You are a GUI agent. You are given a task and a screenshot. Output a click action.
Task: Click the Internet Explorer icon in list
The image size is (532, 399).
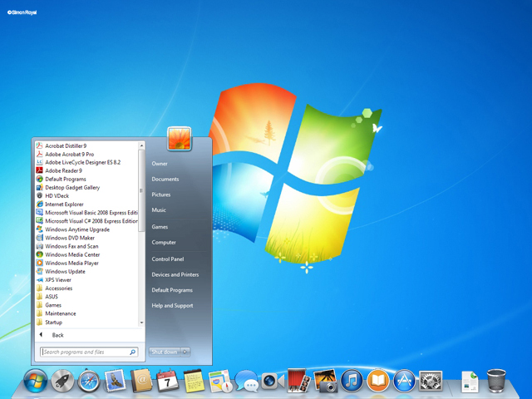pos(39,204)
